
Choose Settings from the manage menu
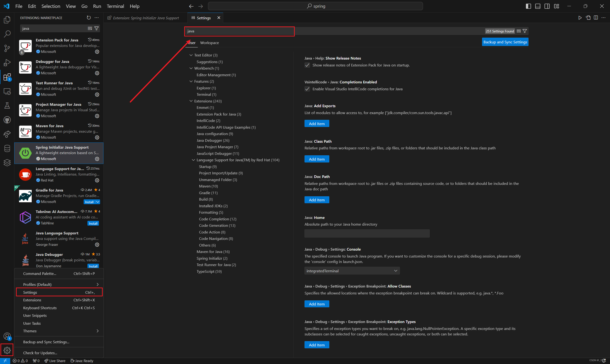pyautogui.click(x=59, y=292)
